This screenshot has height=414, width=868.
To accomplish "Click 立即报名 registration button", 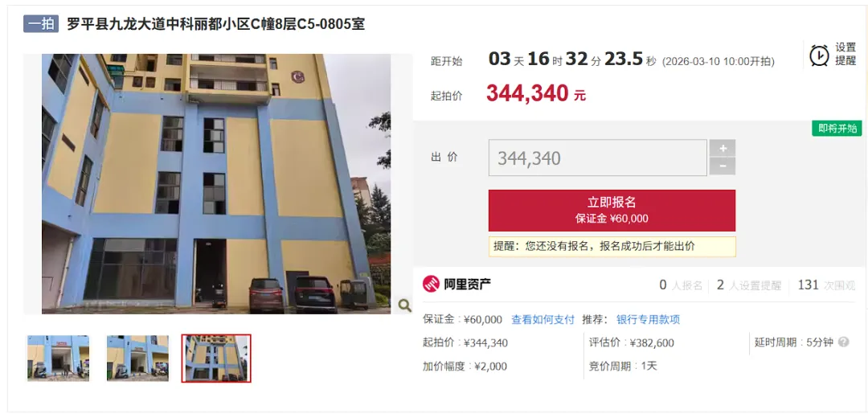I will [x=612, y=211].
